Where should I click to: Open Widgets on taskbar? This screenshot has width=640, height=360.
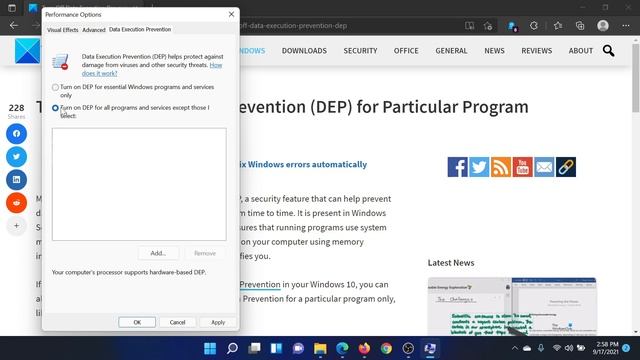coord(276,348)
